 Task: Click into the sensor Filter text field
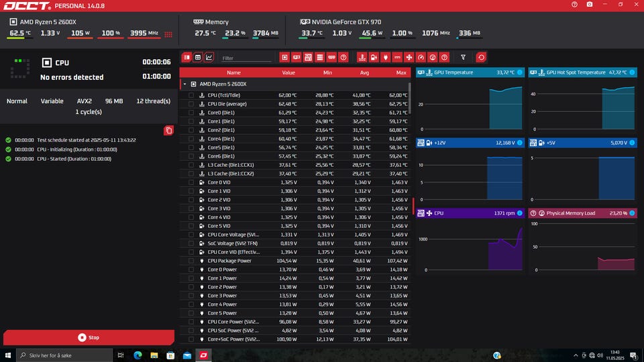point(246,58)
